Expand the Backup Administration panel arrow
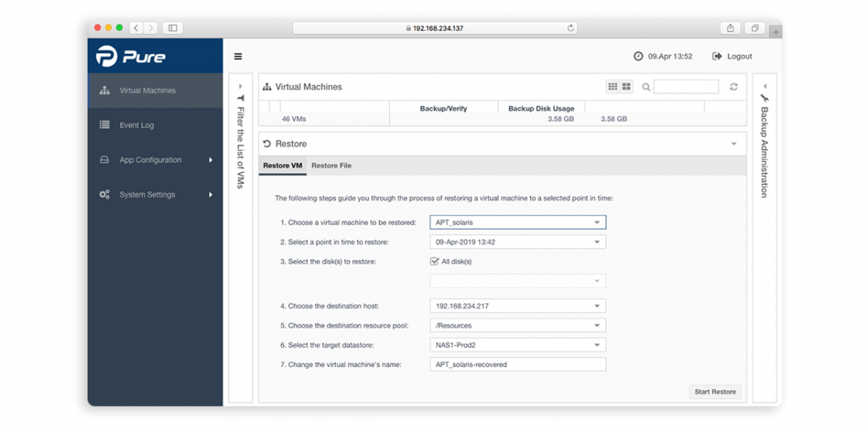 765,86
